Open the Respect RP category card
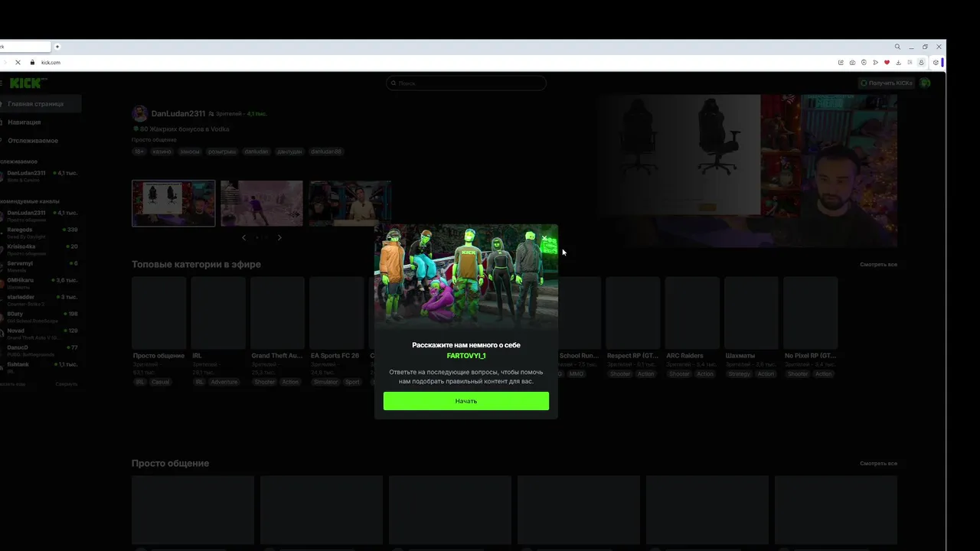This screenshot has width=980, height=551. tap(633, 313)
